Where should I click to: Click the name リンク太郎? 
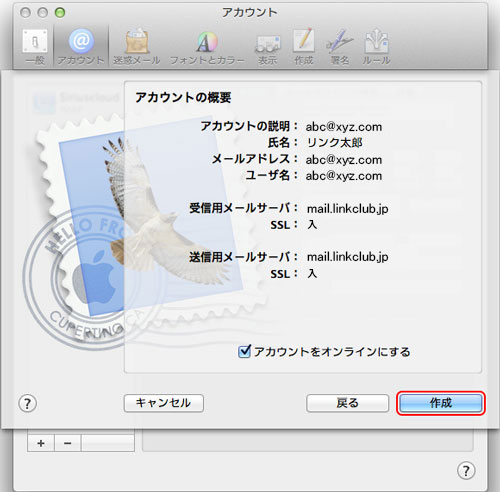[x=334, y=143]
